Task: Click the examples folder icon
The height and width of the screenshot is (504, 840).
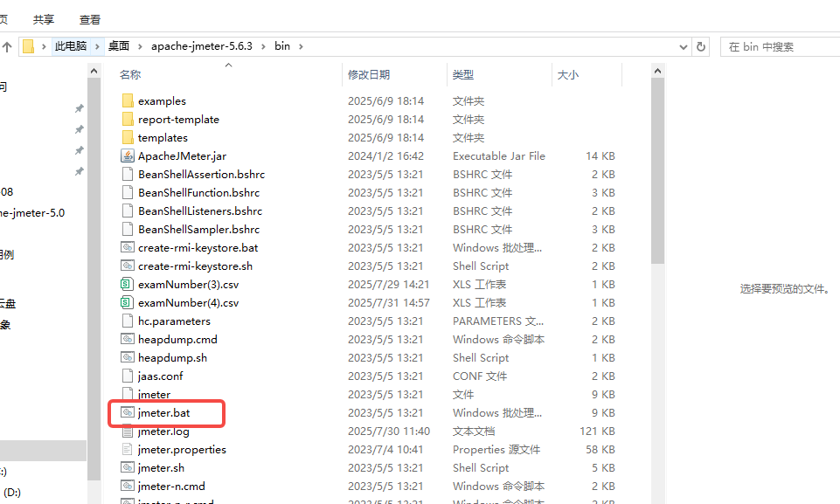Action: coord(128,100)
